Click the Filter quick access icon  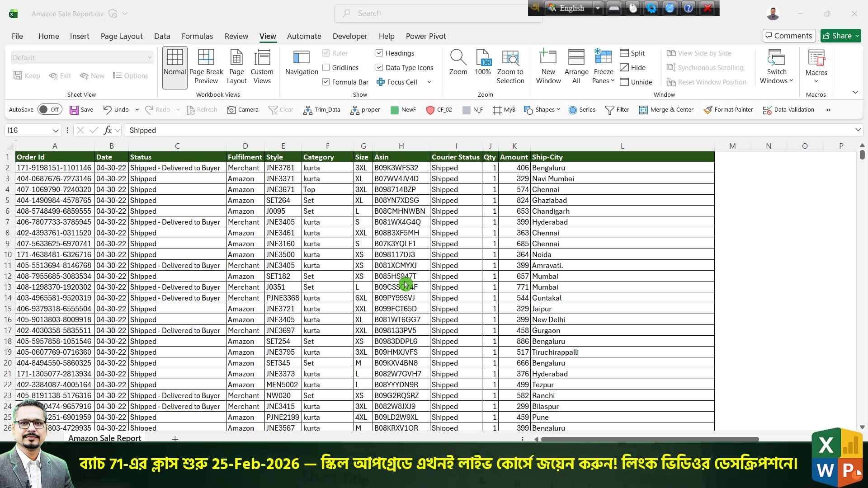[x=618, y=110]
